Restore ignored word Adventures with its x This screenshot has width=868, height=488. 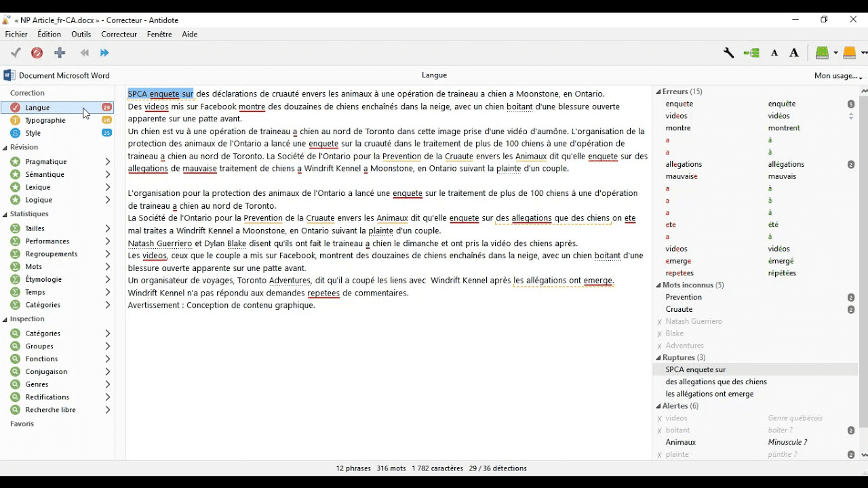pyautogui.click(x=659, y=346)
